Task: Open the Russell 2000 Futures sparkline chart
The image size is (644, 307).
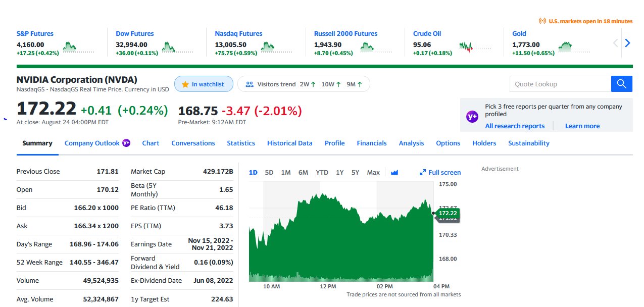Action: (376, 47)
